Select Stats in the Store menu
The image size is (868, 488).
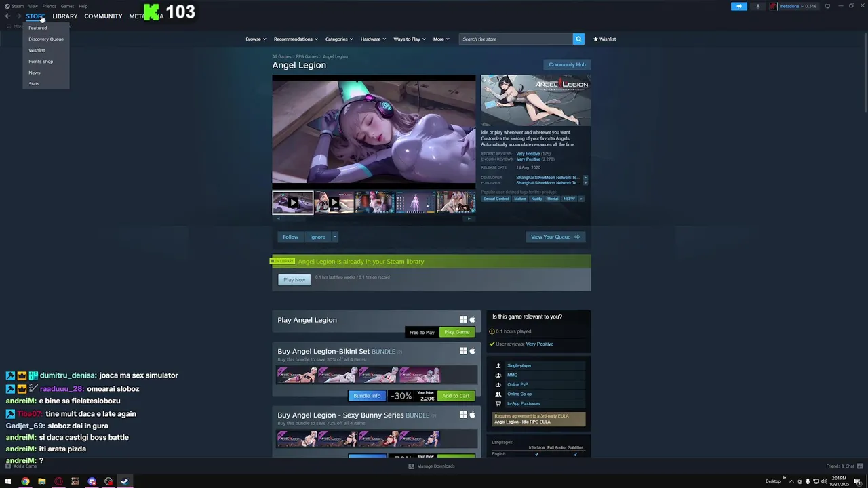34,83
